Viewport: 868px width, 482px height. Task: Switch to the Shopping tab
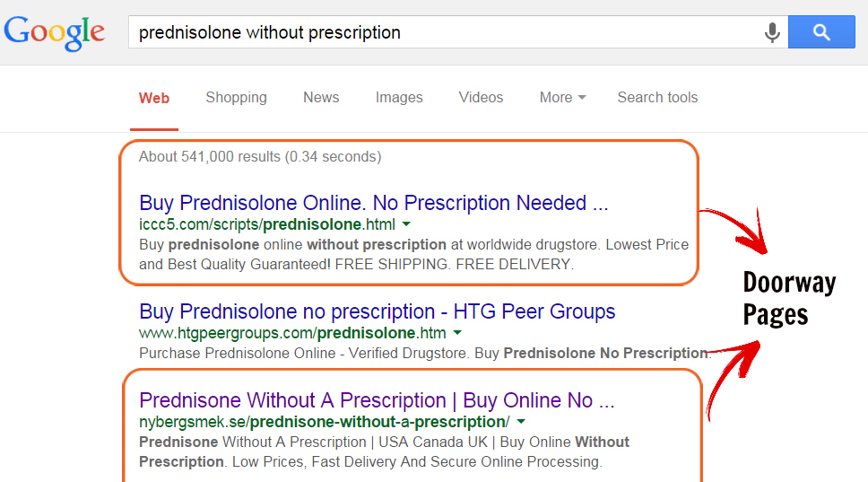(236, 98)
